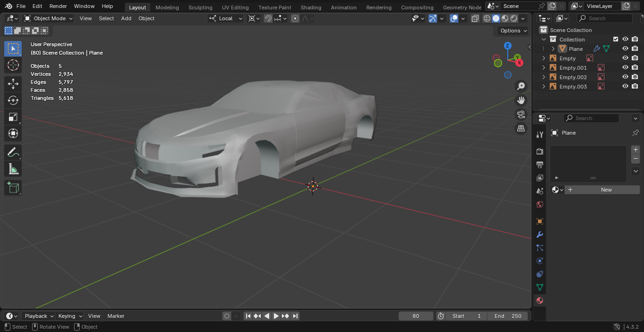Hide the Plane object in viewport
Image resolution: width=644 pixels, height=332 pixels.
tap(625, 49)
